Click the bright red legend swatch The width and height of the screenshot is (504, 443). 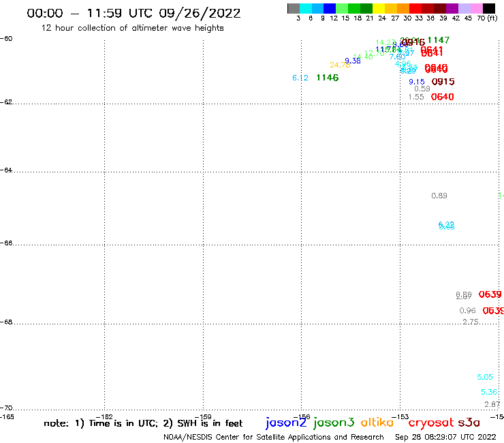coord(415,8)
